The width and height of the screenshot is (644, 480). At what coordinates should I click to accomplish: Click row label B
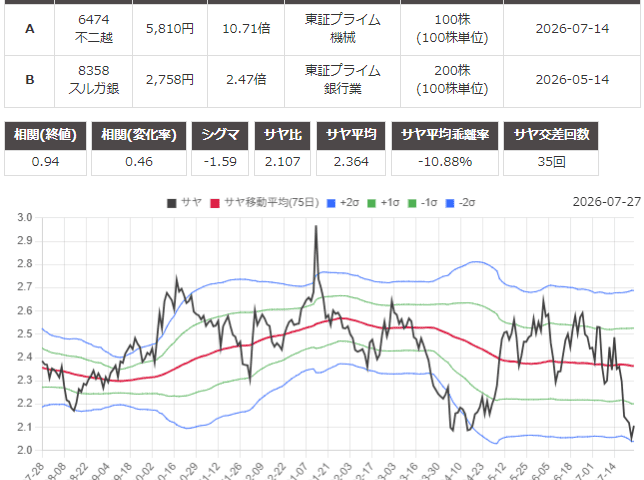tap(30, 80)
